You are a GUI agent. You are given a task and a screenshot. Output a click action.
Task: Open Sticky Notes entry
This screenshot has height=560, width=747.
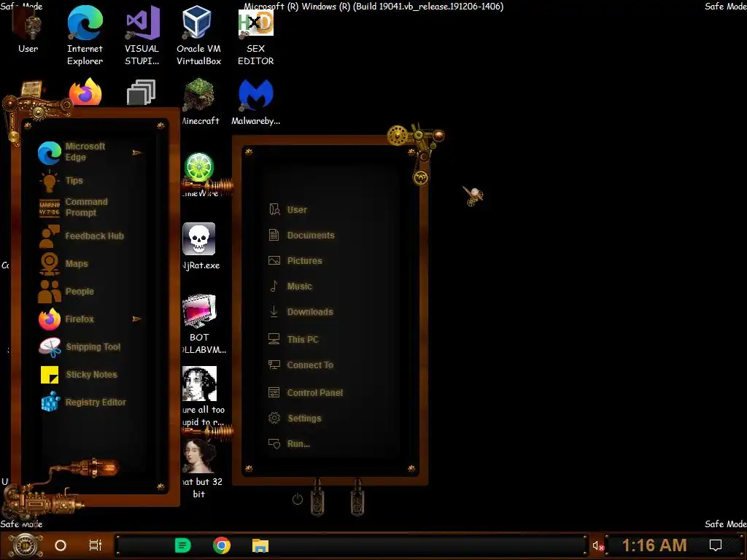point(79,375)
